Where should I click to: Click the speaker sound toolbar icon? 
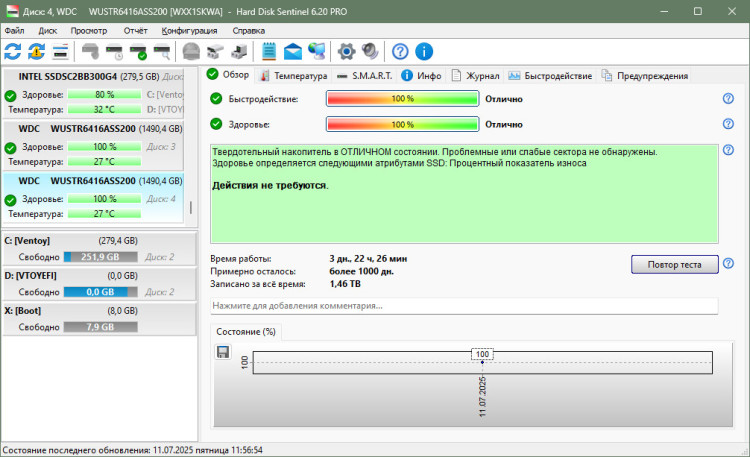(x=370, y=52)
